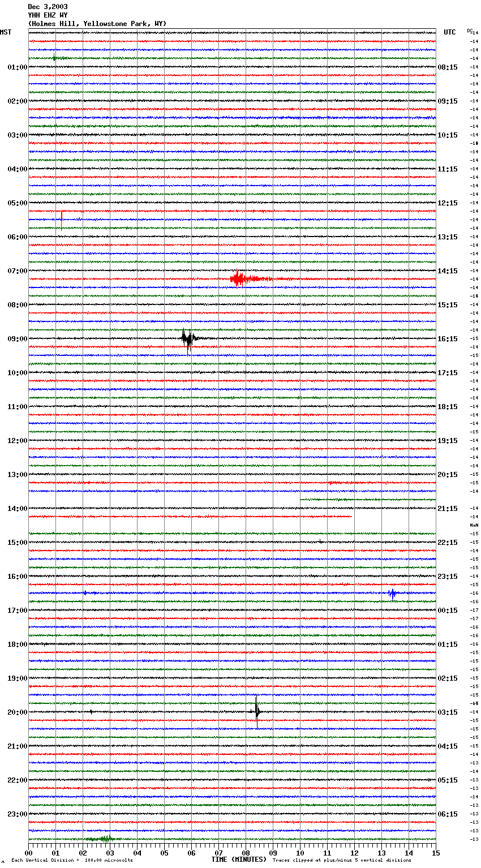
Task: Click the UTC label '14:15'
Action: (x=448, y=271)
